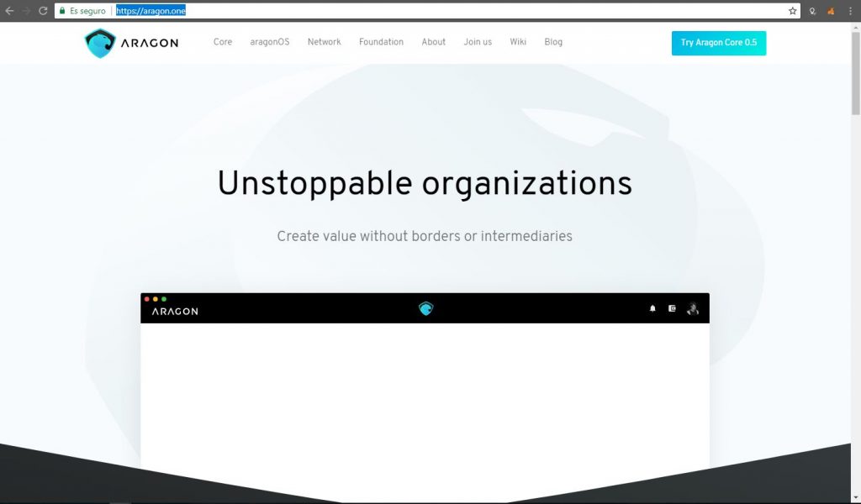Open the Core nav link

pos(223,42)
